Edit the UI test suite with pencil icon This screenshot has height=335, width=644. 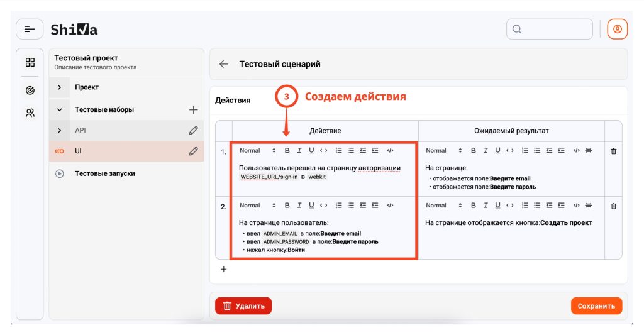[193, 151]
